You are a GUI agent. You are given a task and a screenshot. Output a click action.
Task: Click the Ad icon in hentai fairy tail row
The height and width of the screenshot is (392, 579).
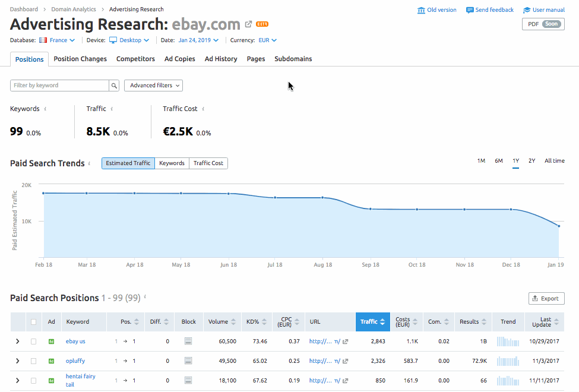(x=51, y=381)
